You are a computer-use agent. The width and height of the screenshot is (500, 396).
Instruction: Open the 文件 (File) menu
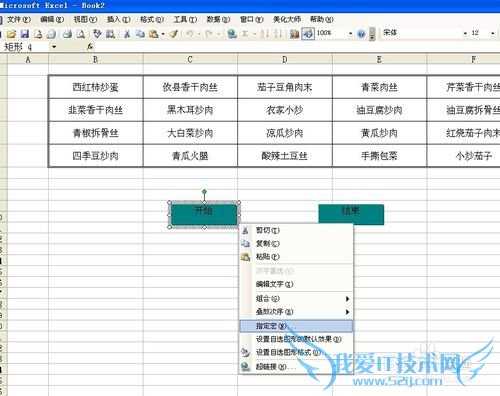point(19,19)
